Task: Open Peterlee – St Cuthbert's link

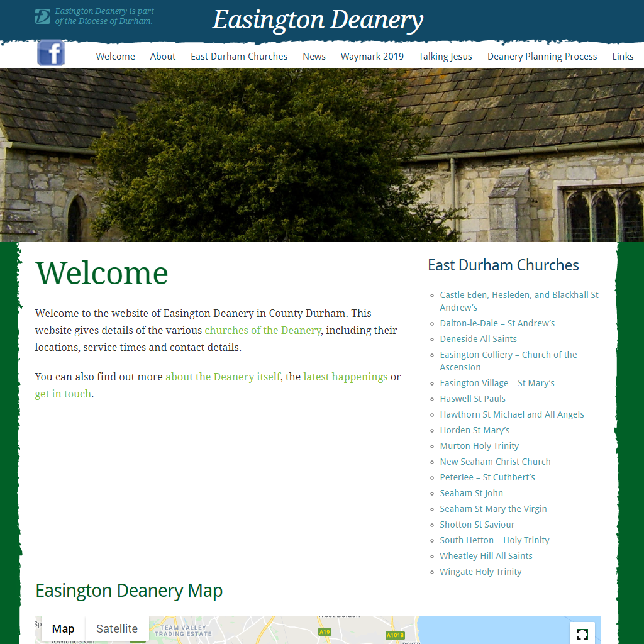Action: 487,478
